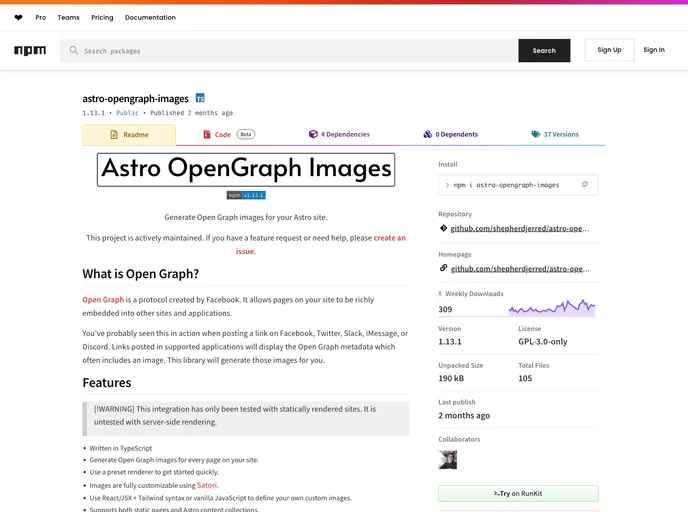688x512 pixels.
Task: Click the Repository git icon
Action: click(443, 228)
